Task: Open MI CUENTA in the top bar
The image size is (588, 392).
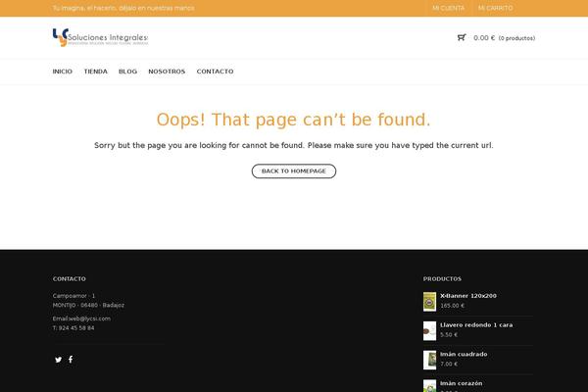Action: [449, 8]
